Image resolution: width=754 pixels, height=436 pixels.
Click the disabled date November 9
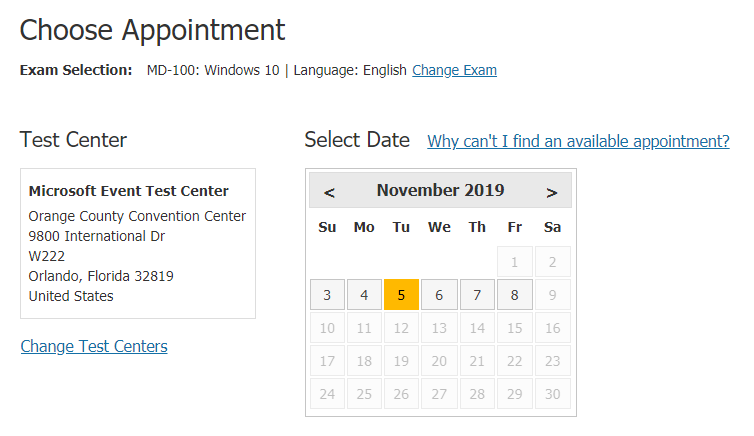(x=553, y=295)
